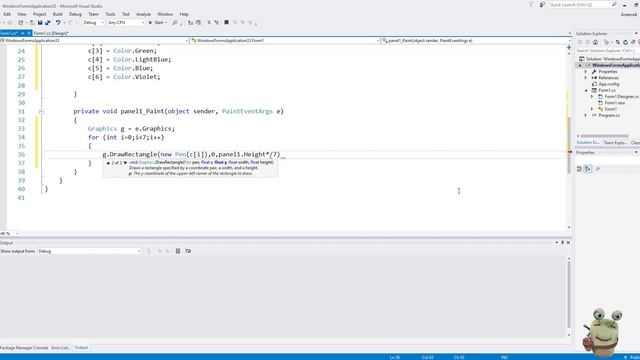
Task: Click the Property Pages wrench icon in Properties
Action: point(598,169)
